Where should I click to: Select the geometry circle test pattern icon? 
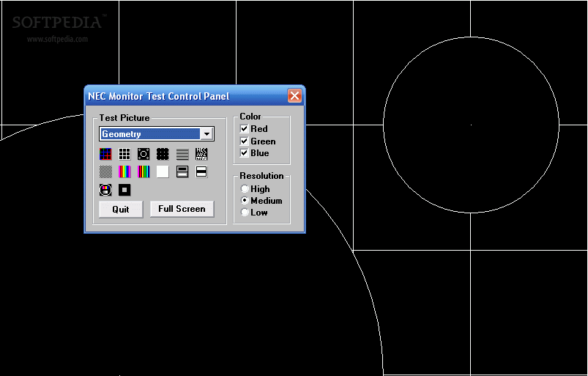(144, 154)
